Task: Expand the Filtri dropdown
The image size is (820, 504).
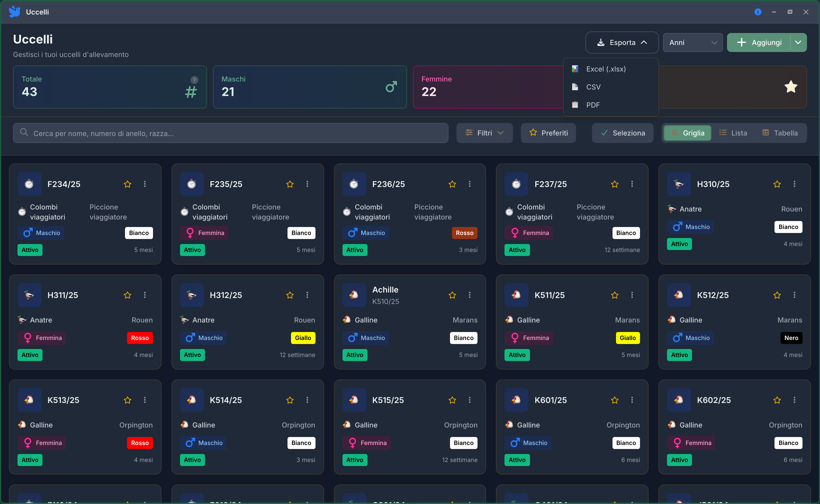Action: [484, 133]
